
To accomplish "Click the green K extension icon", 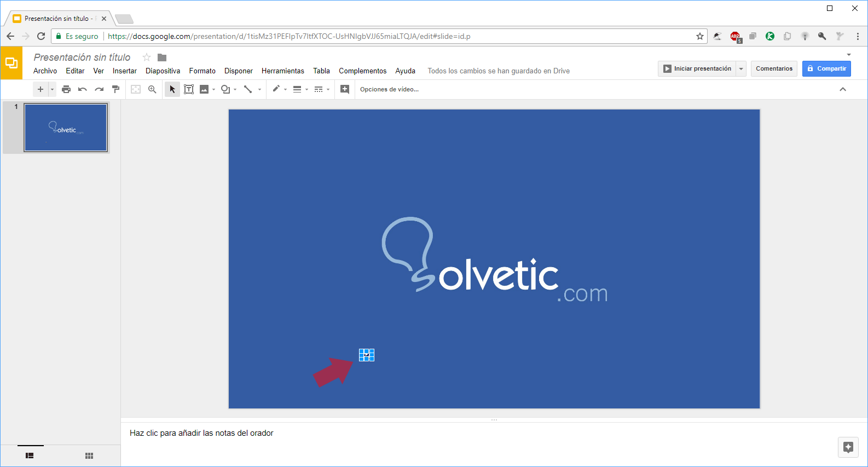I will (770, 36).
